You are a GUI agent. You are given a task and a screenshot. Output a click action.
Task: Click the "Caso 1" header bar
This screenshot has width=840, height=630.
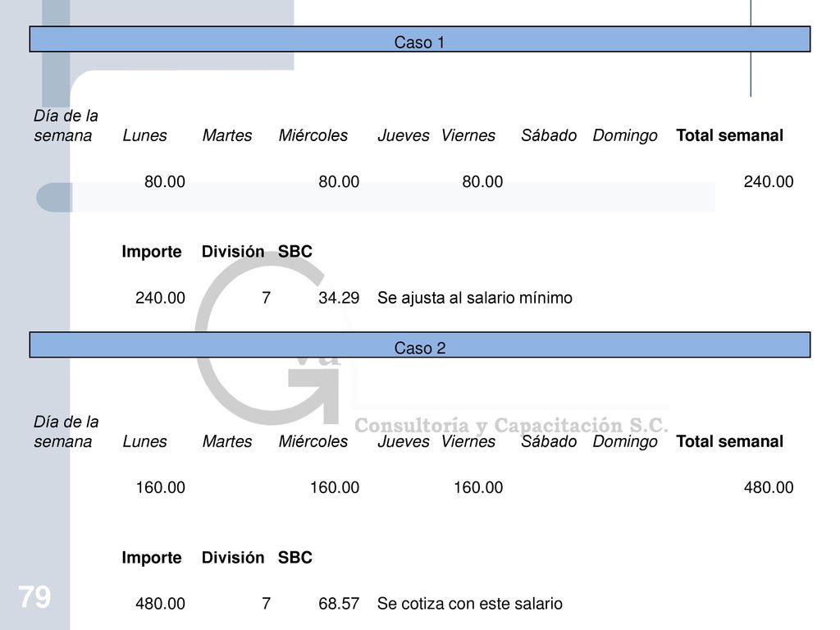point(419,39)
